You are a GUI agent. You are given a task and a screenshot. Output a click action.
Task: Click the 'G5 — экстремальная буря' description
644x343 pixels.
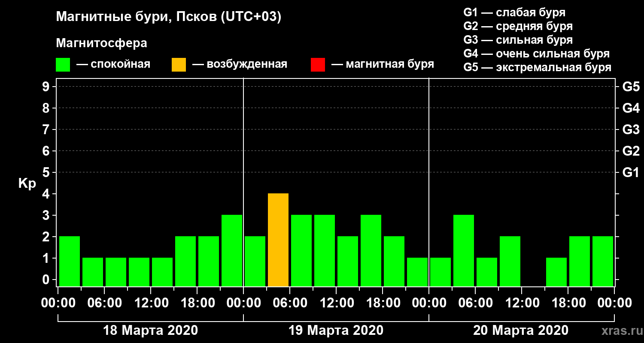pyautogui.click(x=538, y=67)
